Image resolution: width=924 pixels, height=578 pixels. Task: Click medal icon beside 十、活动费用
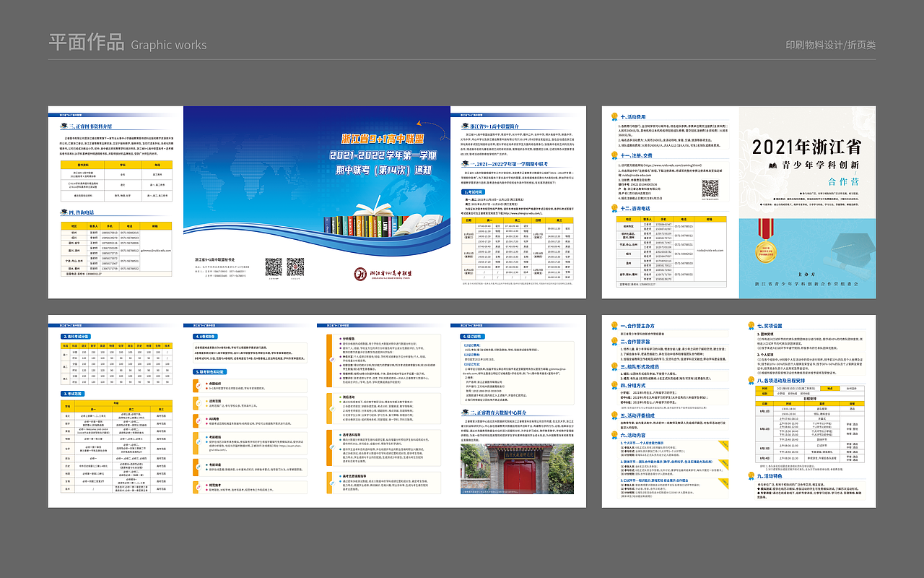tap(614, 116)
